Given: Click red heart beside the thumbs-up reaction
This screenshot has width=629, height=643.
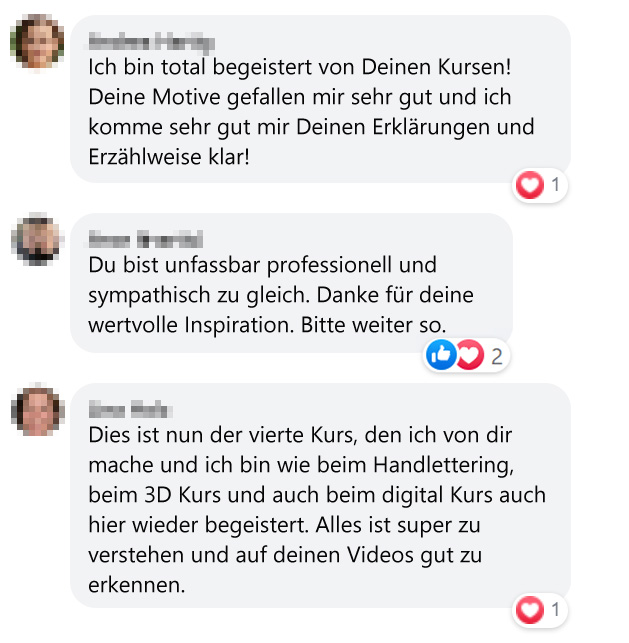Looking at the screenshot, I should point(470,355).
